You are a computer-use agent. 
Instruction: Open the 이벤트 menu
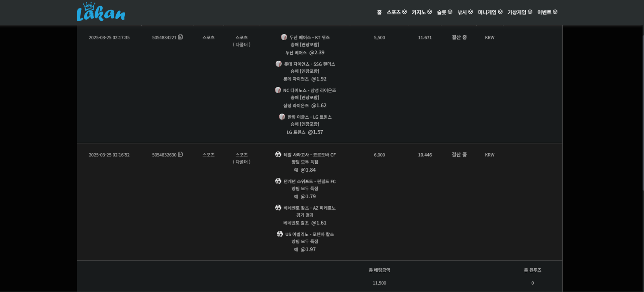[544, 12]
